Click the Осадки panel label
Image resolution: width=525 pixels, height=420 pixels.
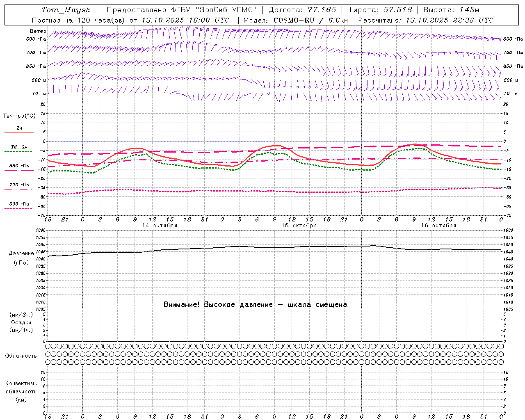tap(21, 322)
